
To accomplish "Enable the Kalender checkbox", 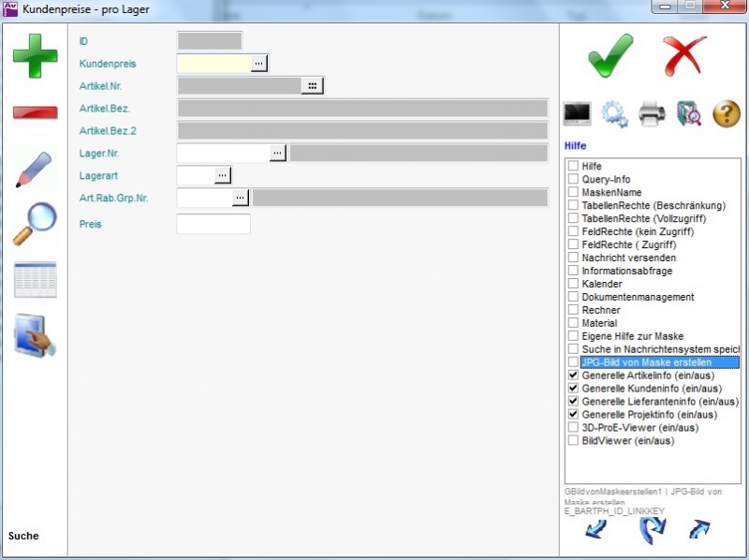I will (573, 284).
